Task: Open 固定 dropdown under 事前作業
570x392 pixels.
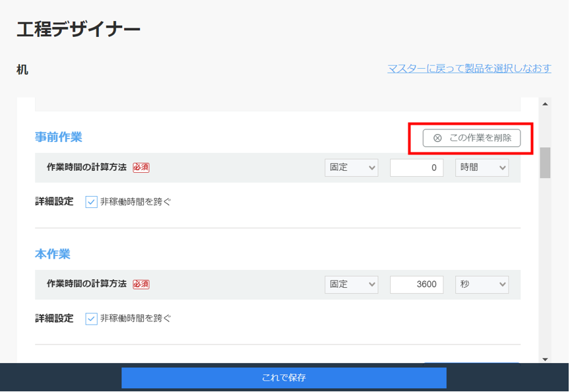Action: 351,168
